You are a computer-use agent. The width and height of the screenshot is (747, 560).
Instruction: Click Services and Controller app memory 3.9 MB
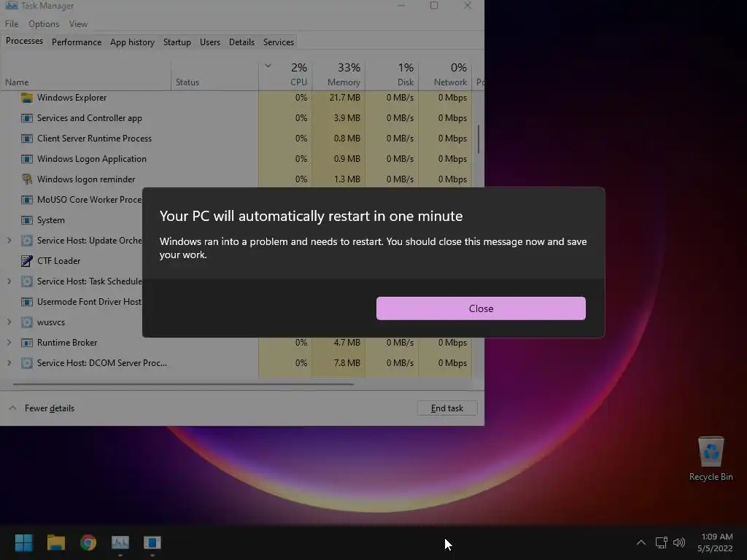coord(347,118)
